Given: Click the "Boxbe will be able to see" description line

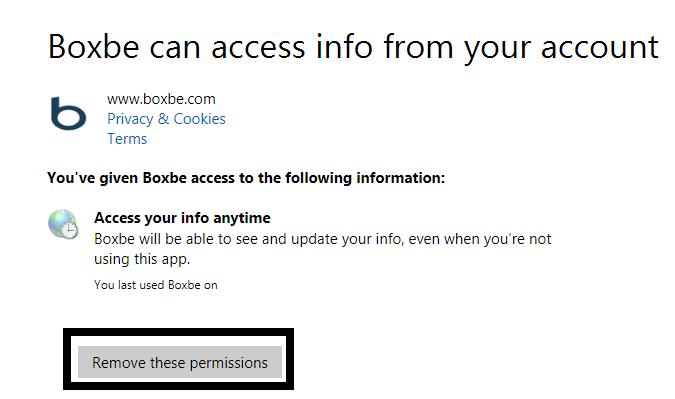Looking at the screenshot, I should tap(322, 239).
